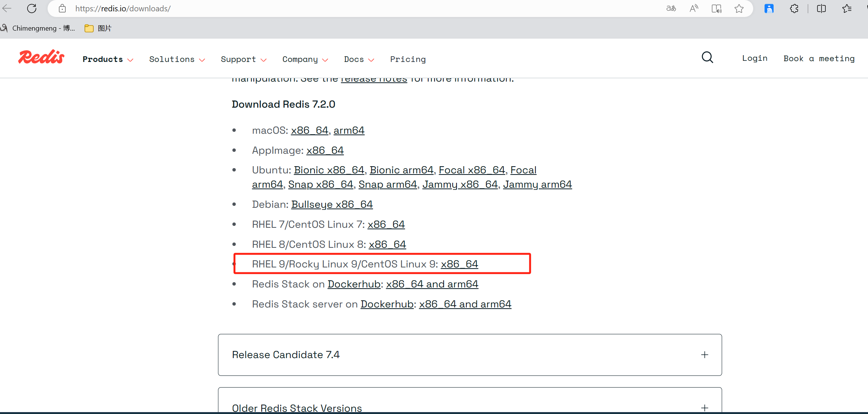
Task: Download macOS arm64 build
Action: pos(349,130)
